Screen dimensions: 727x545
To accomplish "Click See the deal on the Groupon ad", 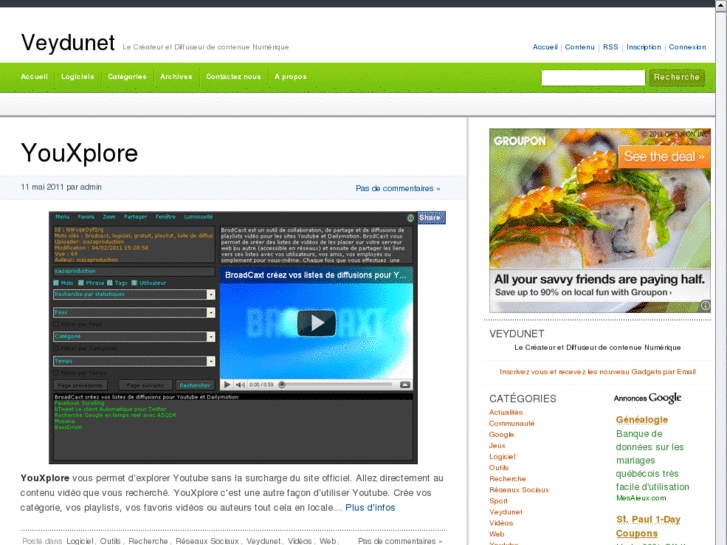I will coord(664,156).
